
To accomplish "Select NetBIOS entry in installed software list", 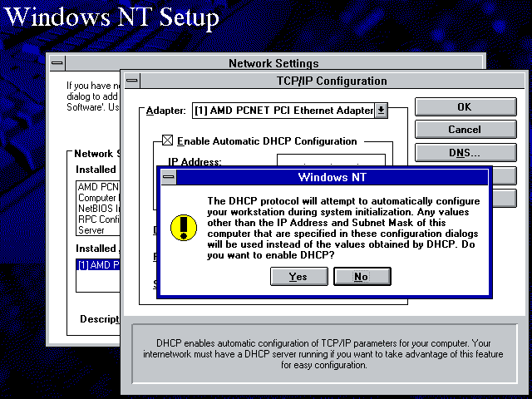I will pyautogui.click(x=98, y=209).
